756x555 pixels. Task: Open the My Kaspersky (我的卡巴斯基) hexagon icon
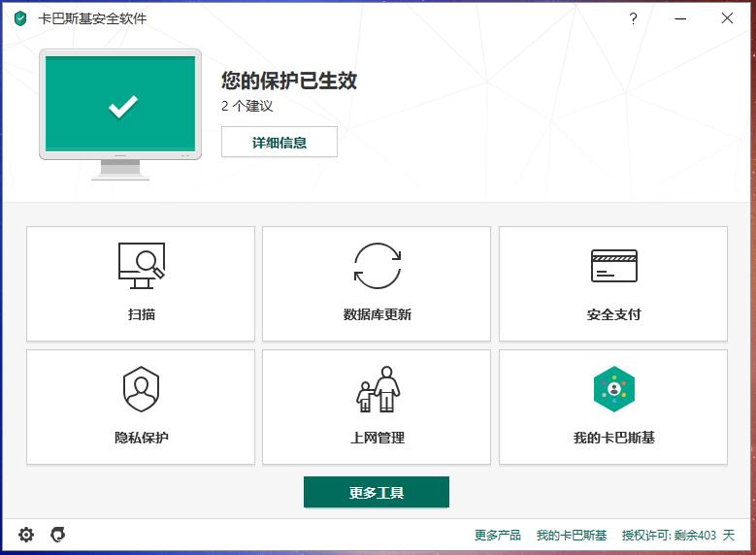[613, 389]
